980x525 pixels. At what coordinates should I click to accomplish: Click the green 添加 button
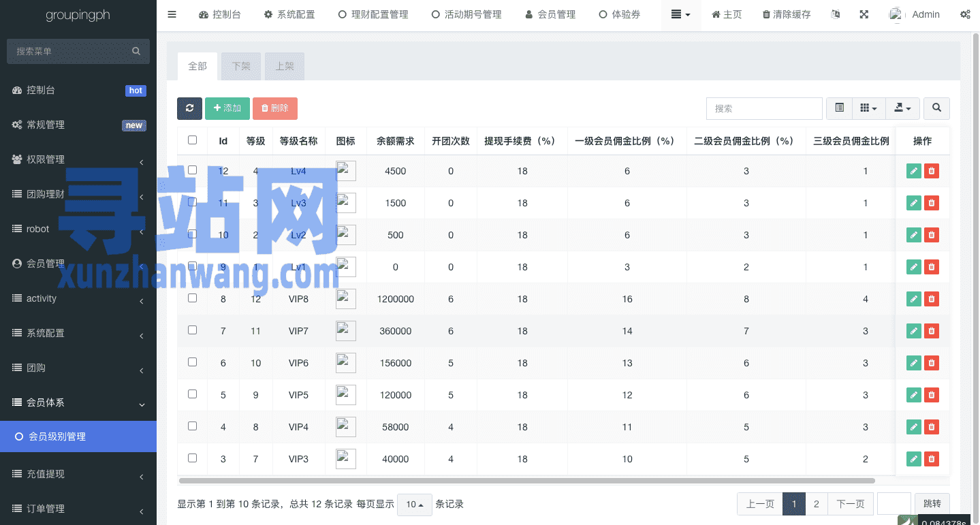click(x=227, y=108)
